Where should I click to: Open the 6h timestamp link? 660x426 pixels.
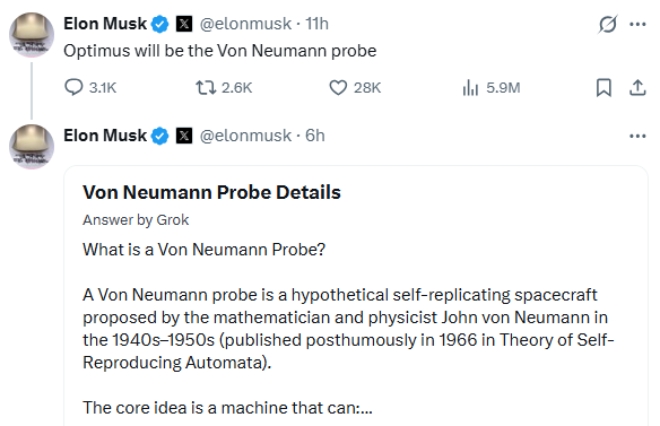click(x=314, y=135)
